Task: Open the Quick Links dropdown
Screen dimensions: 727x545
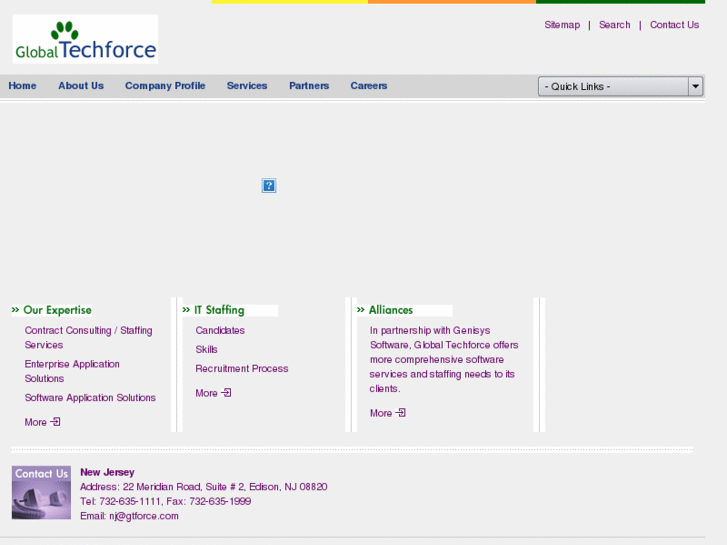Action: [x=620, y=86]
